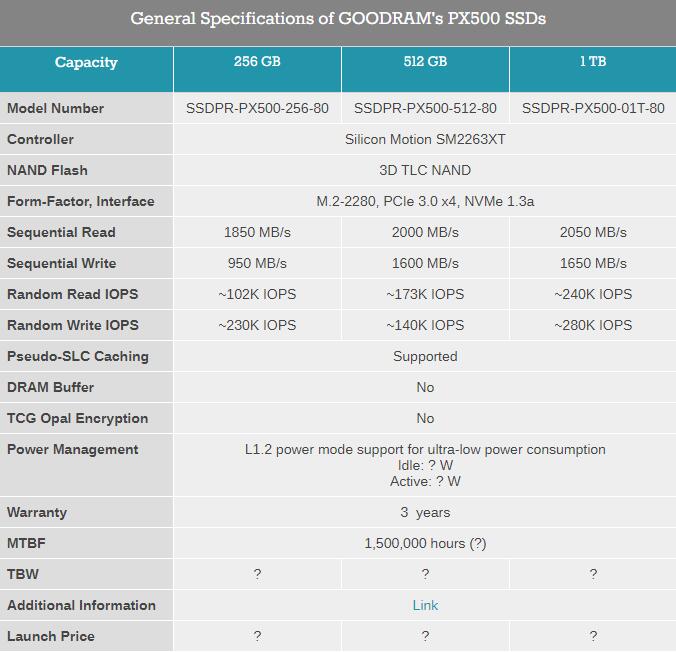
Task: Click the '2050 MB/s' sequential read value
Action: coord(593,232)
